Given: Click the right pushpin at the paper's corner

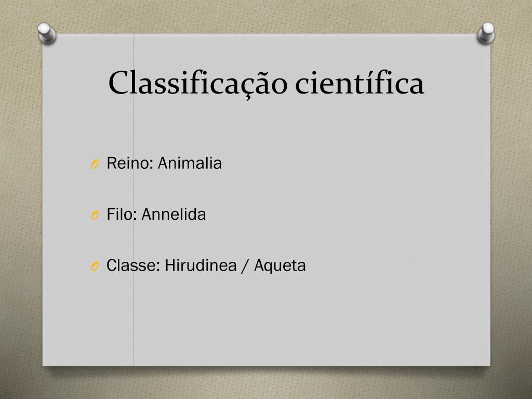Looking at the screenshot, I should (x=486, y=33).
